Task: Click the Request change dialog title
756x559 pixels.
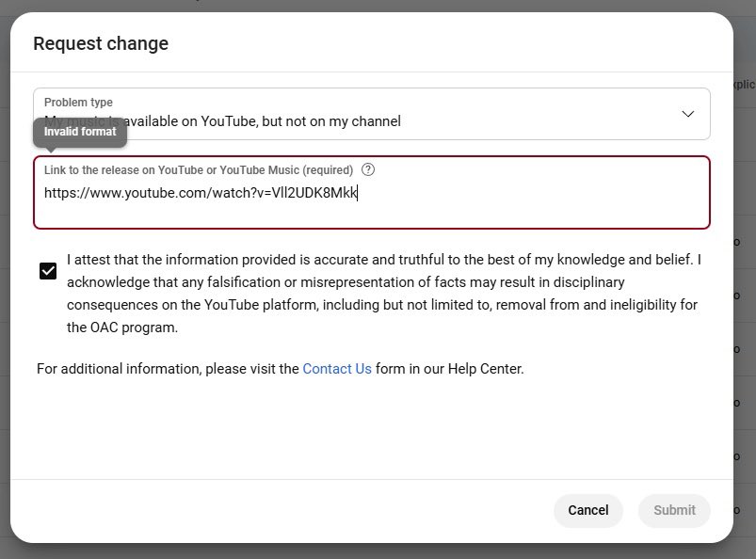Action: [x=101, y=43]
